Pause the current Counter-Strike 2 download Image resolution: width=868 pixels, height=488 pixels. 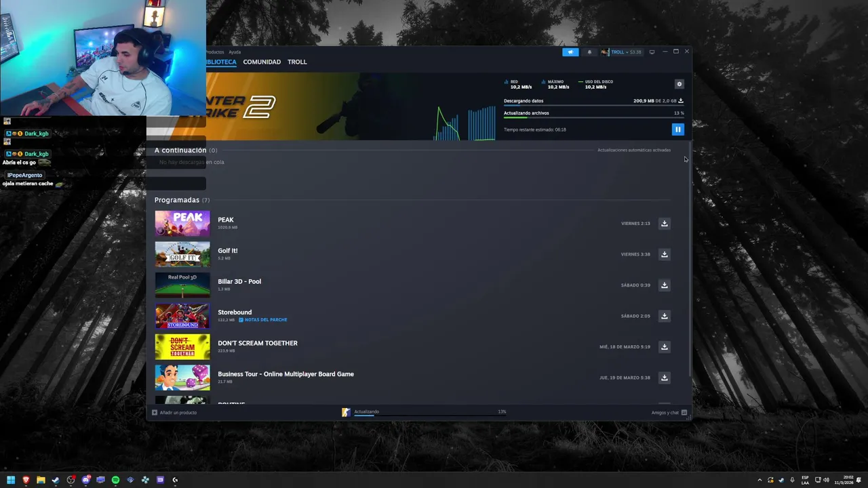click(x=677, y=129)
